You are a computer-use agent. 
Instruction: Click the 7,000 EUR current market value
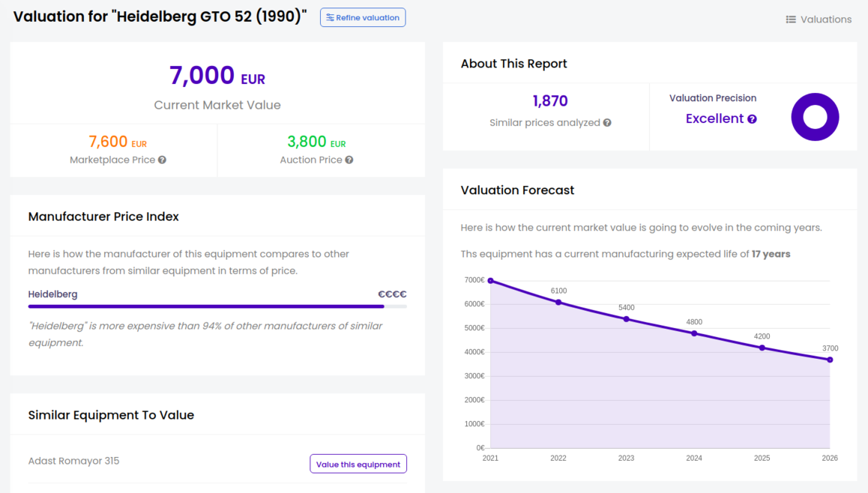click(217, 76)
